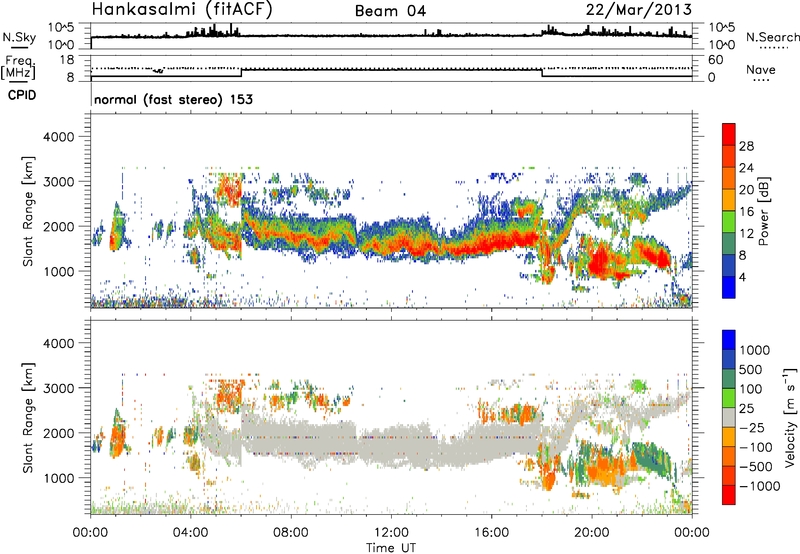
Task: Select the "Time UT" axis title
Action: [x=391, y=547]
